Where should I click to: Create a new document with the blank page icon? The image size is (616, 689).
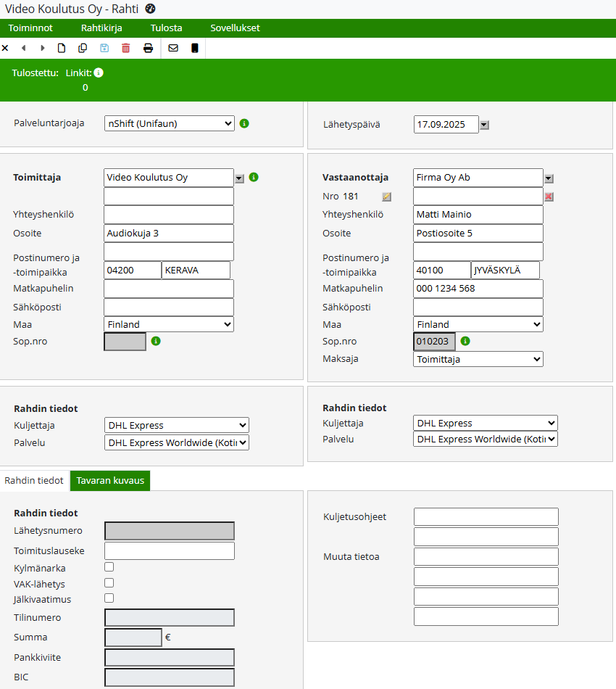62,48
